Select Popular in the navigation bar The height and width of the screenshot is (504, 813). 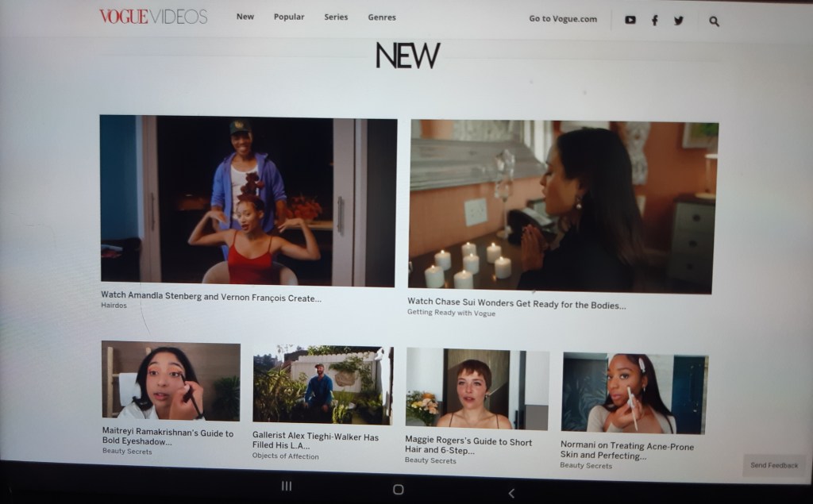pyautogui.click(x=289, y=17)
